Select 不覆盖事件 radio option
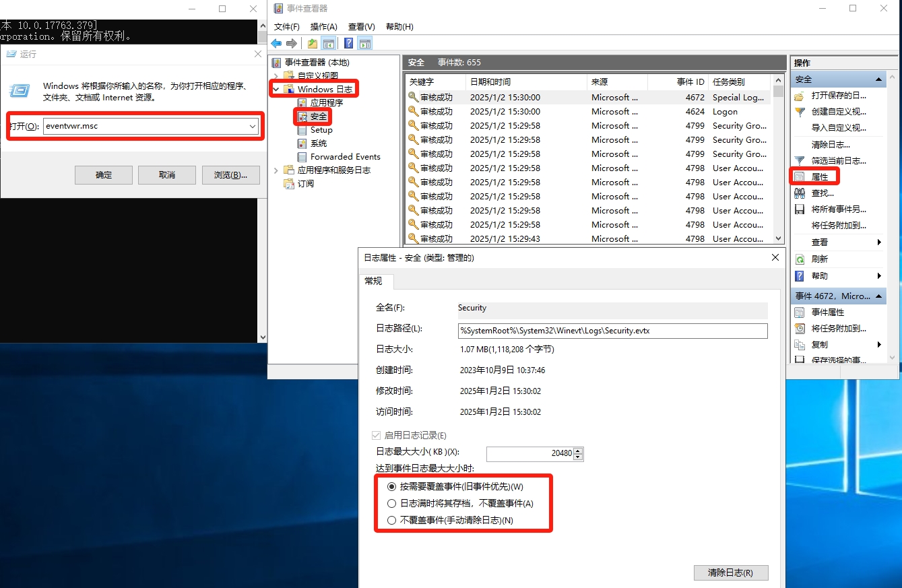 pyautogui.click(x=393, y=519)
